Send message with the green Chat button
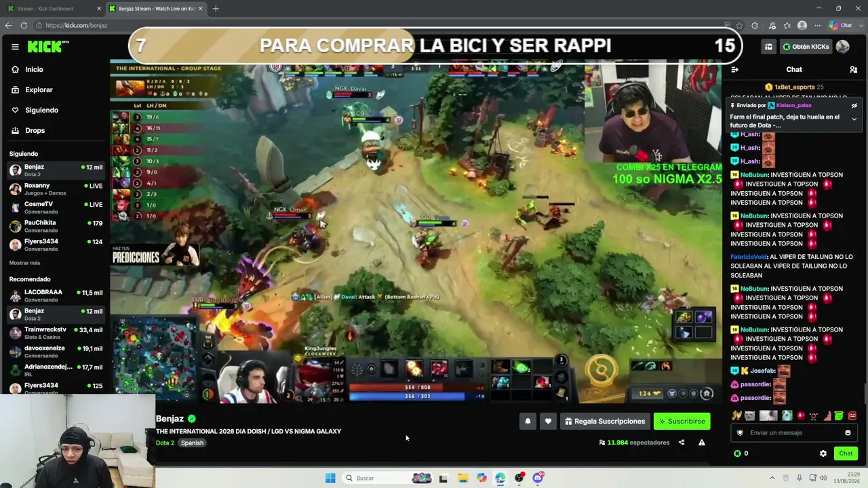The image size is (868, 488). point(846,453)
